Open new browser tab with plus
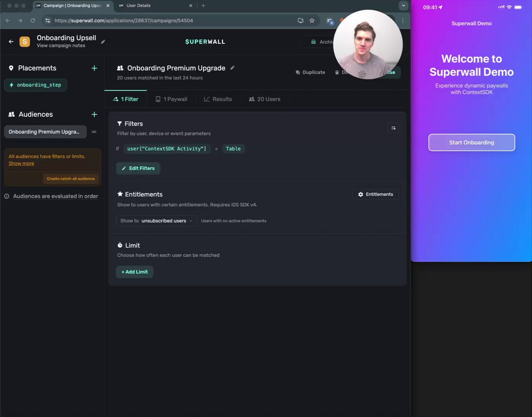Image resolution: width=532 pixels, height=417 pixels. [x=203, y=5]
